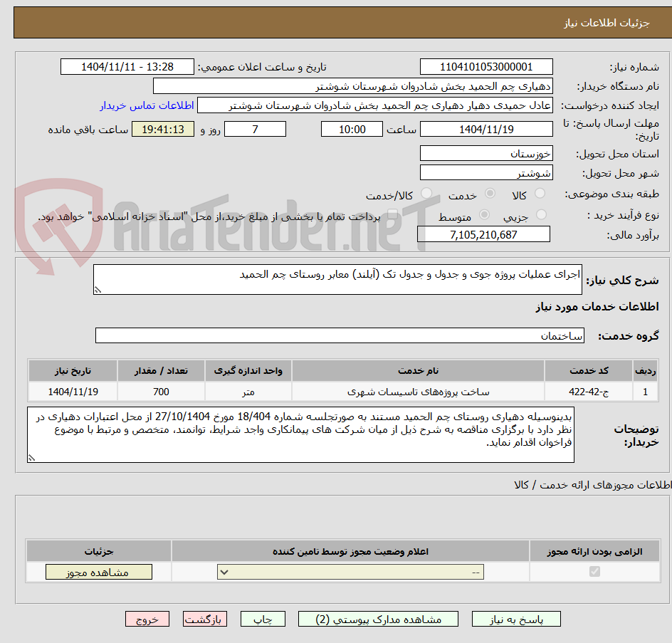The width and height of the screenshot is (672, 643).
Task: Toggle the mandatory permit checkbox
Action: [x=594, y=571]
